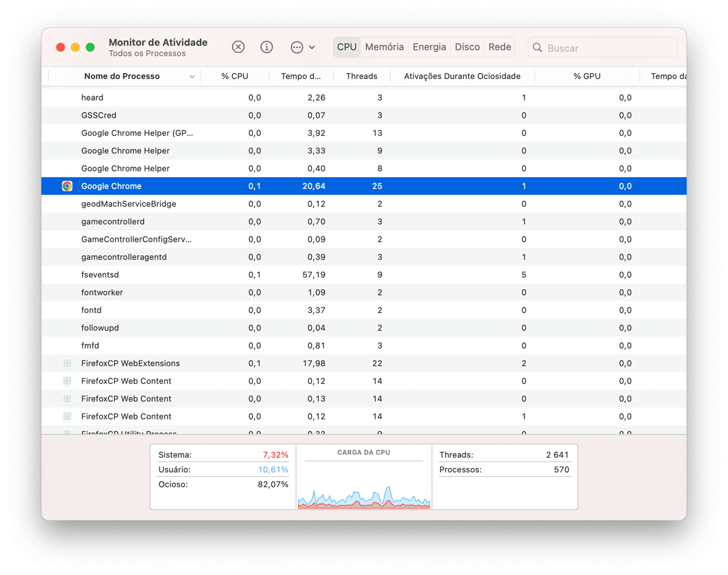Select the geodMachServiceBridge process
Screen dimensions: 728x575
coord(364,204)
